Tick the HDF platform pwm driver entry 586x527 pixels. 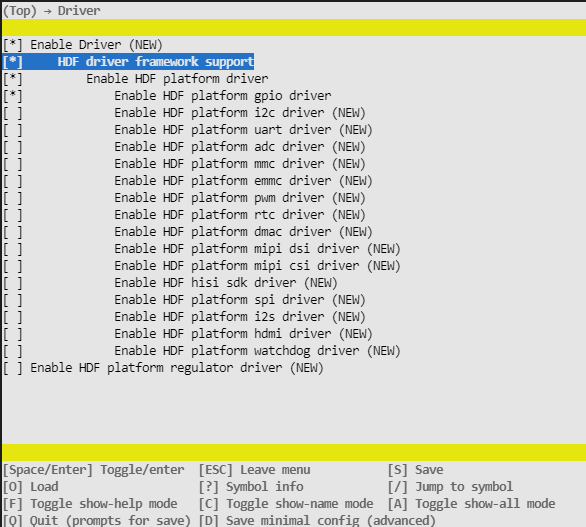(184, 198)
